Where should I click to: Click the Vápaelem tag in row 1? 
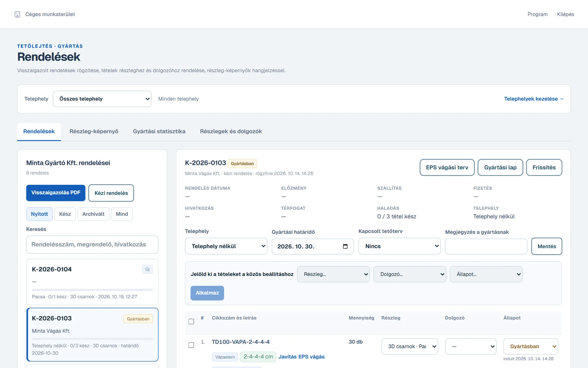tap(225, 357)
